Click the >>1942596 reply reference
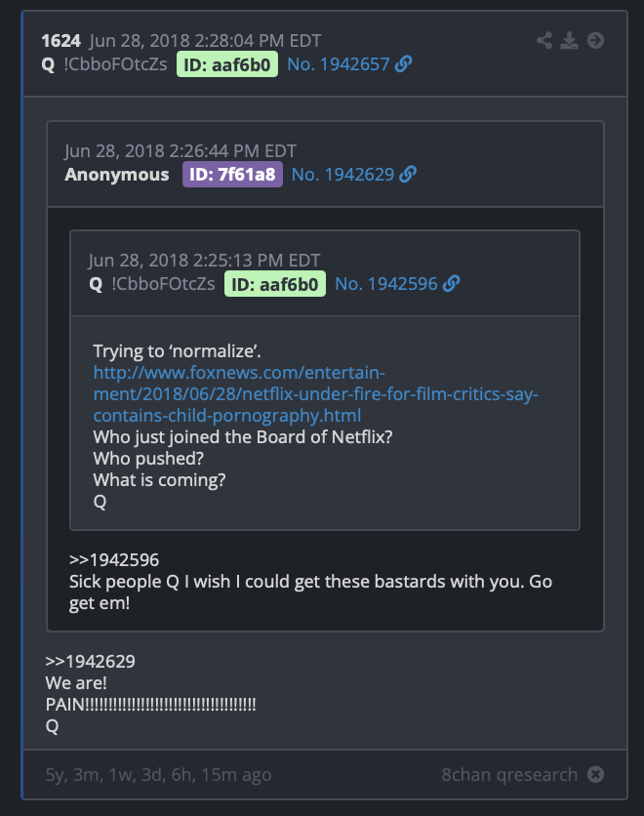 [114, 560]
